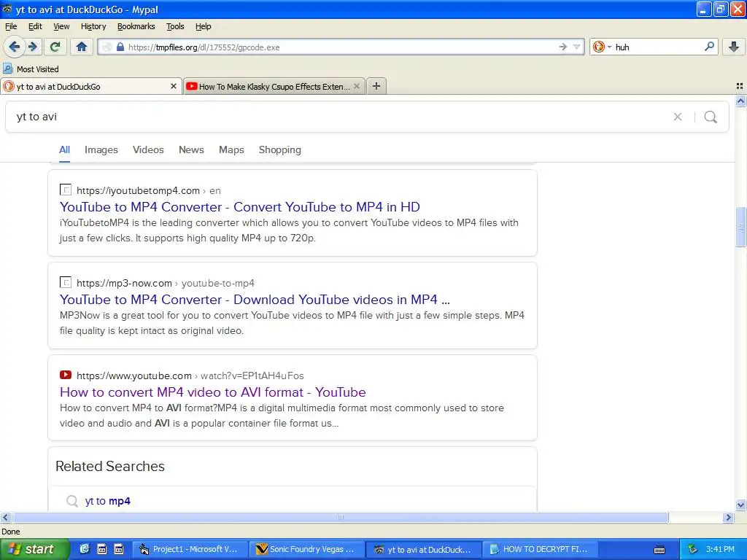Viewport: 747px width, 560px height.
Task: Click the mp3-now.com URL
Action: pos(124,283)
